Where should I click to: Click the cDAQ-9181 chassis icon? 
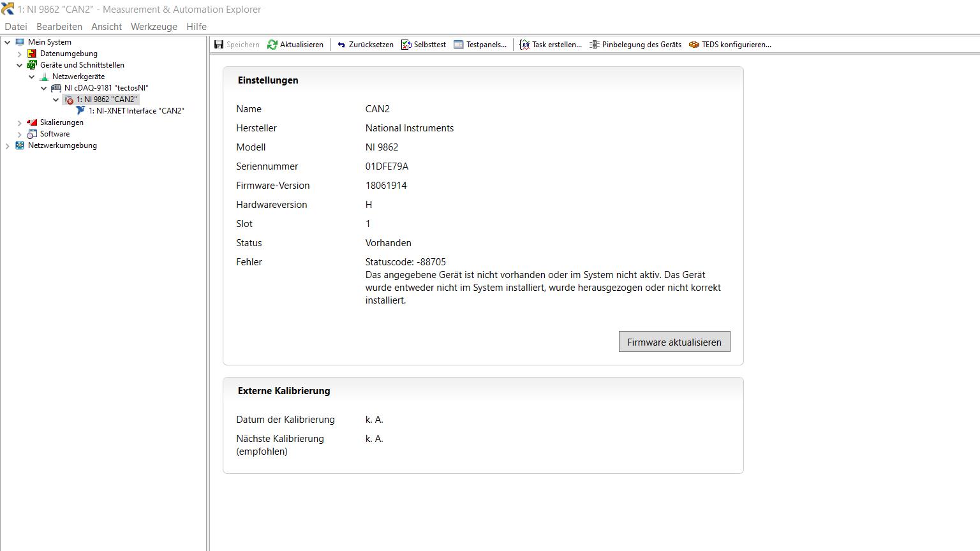(56, 88)
